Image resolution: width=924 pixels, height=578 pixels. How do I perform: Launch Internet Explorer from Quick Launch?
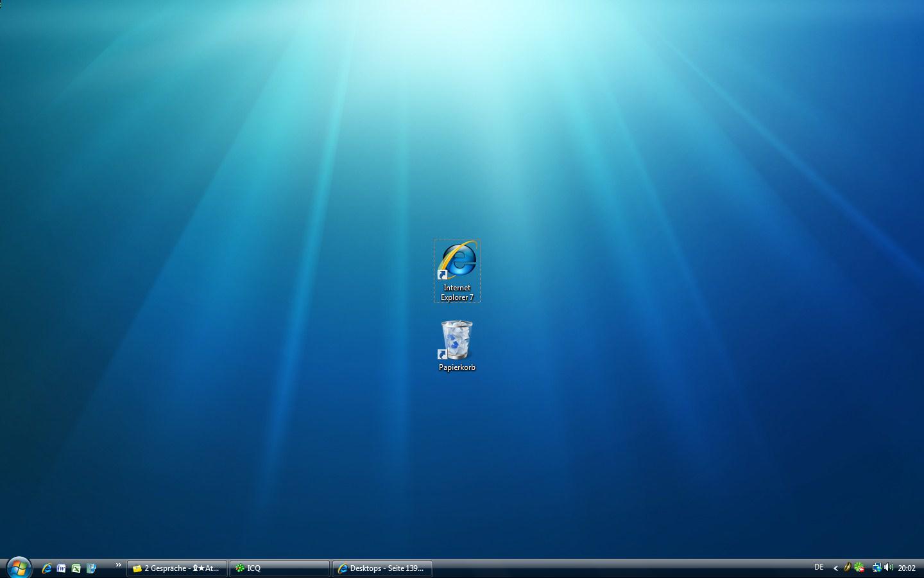[47, 568]
